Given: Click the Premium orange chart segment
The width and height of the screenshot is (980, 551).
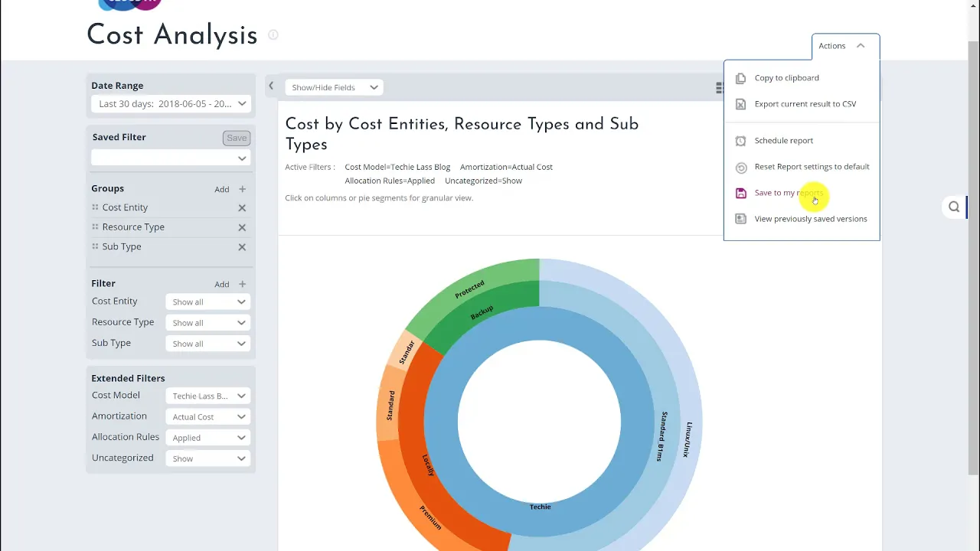Looking at the screenshot, I should pyautogui.click(x=430, y=517).
